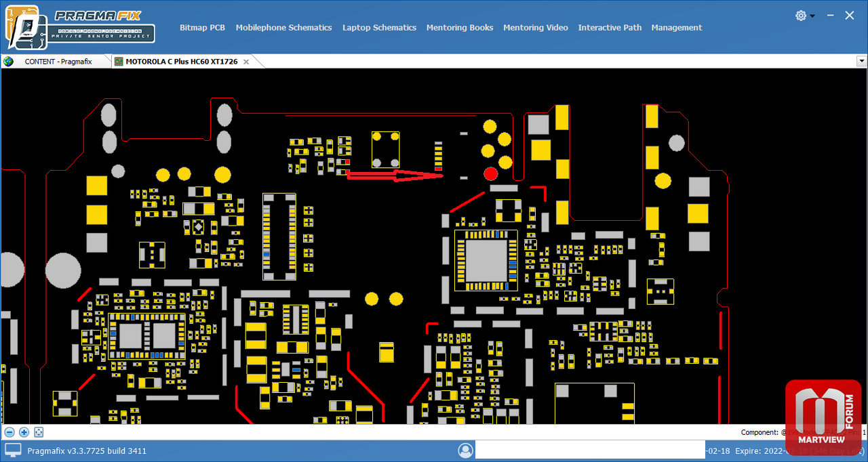Image resolution: width=868 pixels, height=462 pixels.
Task: Expand the dropdown arrow beside the gear
Action: point(812,16)
